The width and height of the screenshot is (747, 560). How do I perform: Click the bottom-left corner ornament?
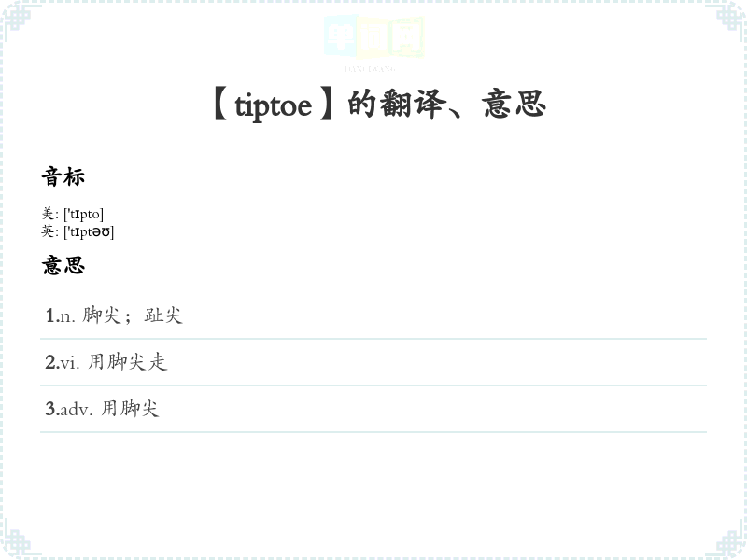pos(17,543)
